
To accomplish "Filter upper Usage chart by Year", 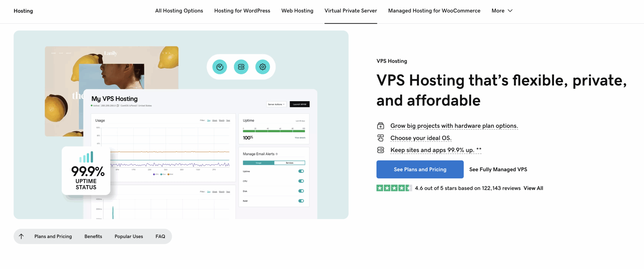I will coord(228,120).
